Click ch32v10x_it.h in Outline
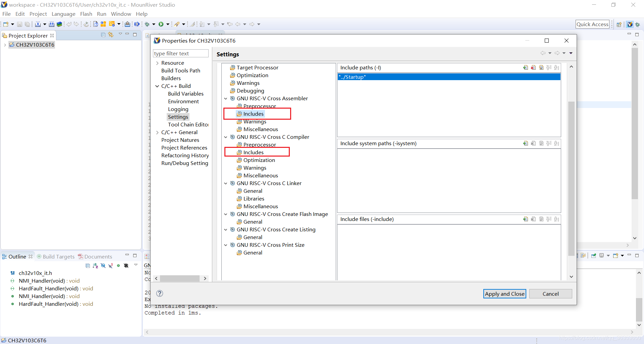This screenshot has height=344, width=644. pos(35,273)
